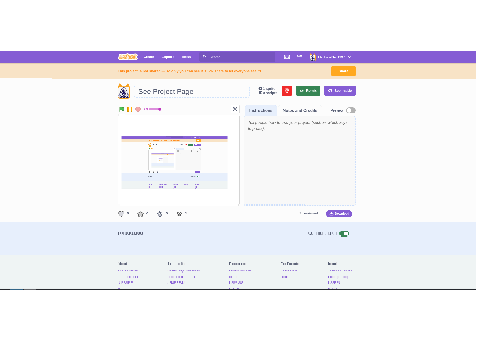Open the first link under the third footer column
This screenshot has height=360, width=480.
point(240,270)
